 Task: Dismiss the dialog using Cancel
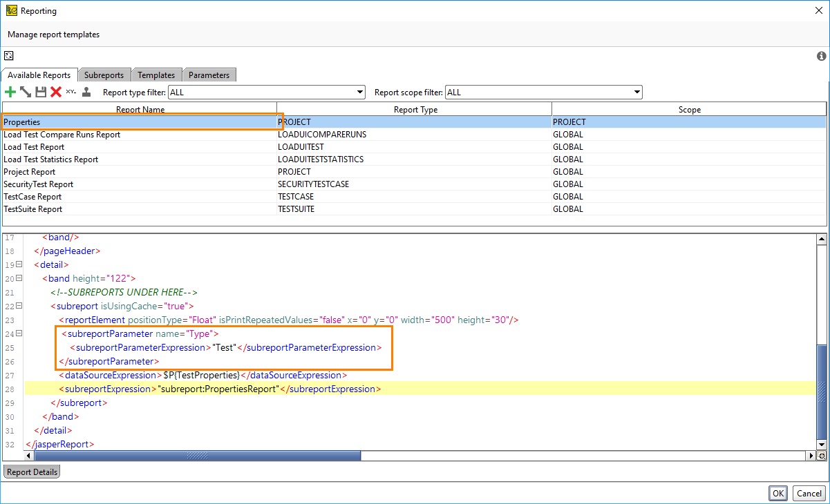808,493
